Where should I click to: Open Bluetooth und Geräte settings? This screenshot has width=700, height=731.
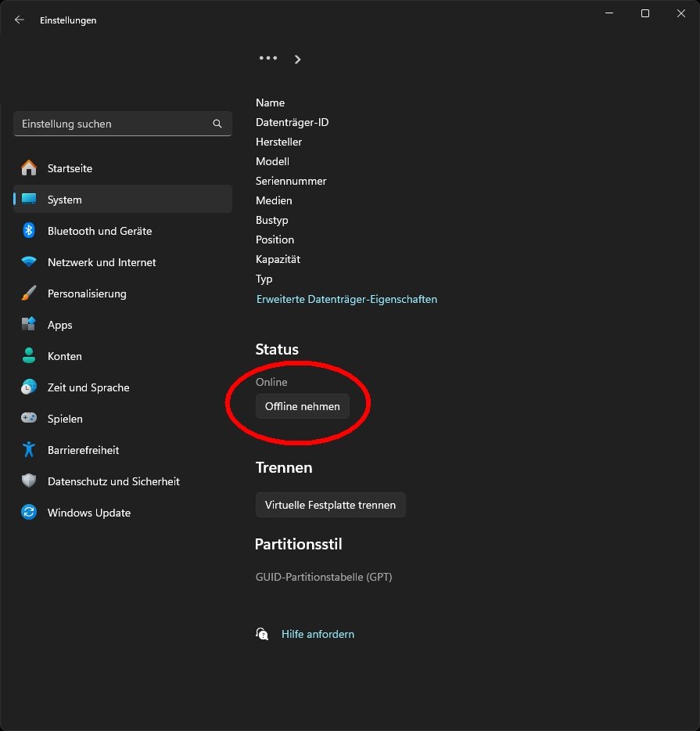click(x=123, y=231)
